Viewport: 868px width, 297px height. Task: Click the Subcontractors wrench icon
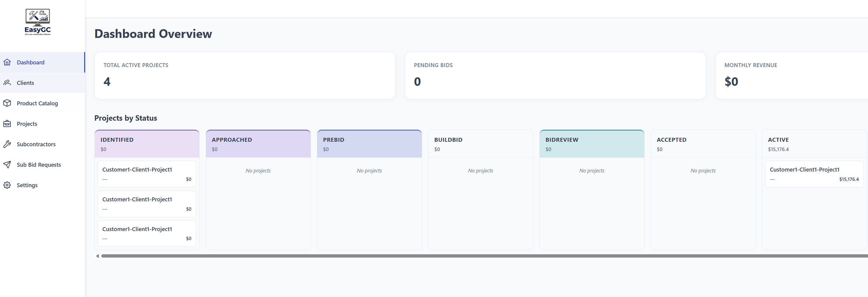[x=7, y=144]
